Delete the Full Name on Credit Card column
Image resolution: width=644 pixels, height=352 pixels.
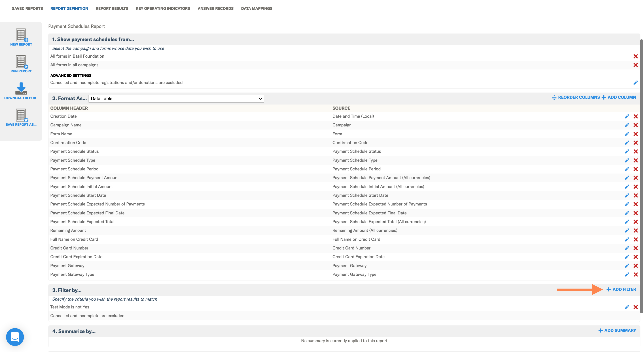636,239
